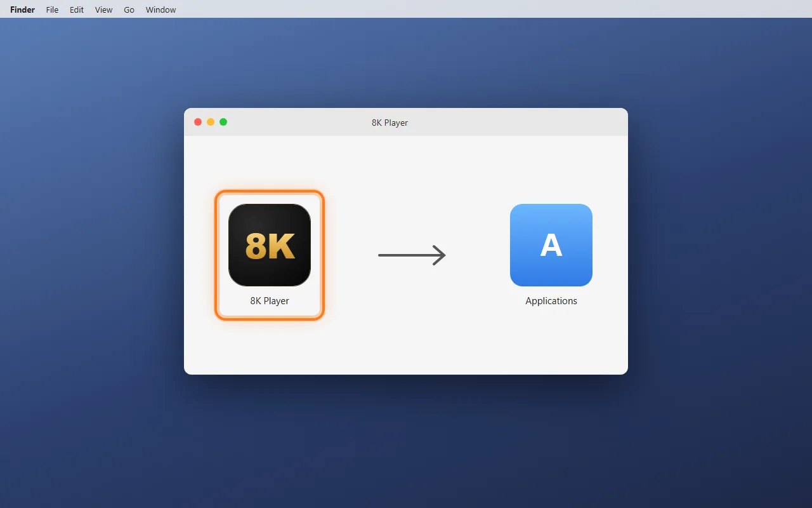Open the Edit menu
812x508 pixels.
[x=77, y=10]
